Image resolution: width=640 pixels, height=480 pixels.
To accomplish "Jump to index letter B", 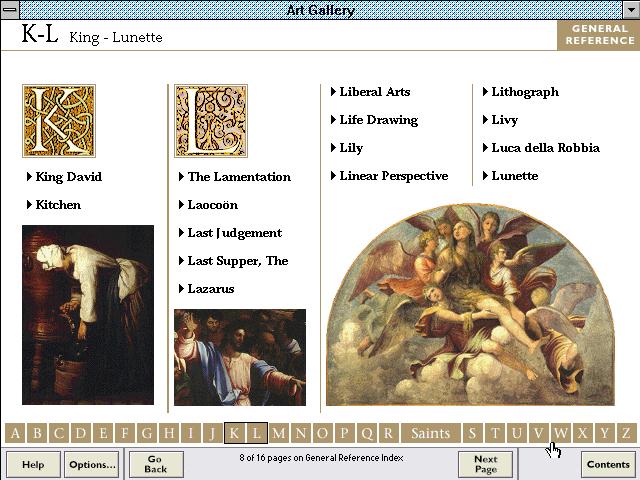I will pyautogui.click(x=37, y=433).
